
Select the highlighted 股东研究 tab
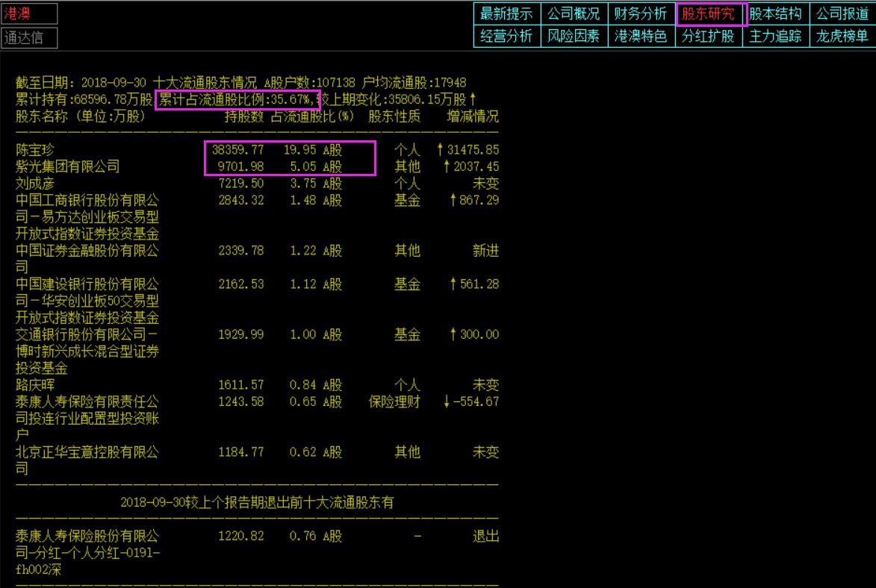click(709, 13)
